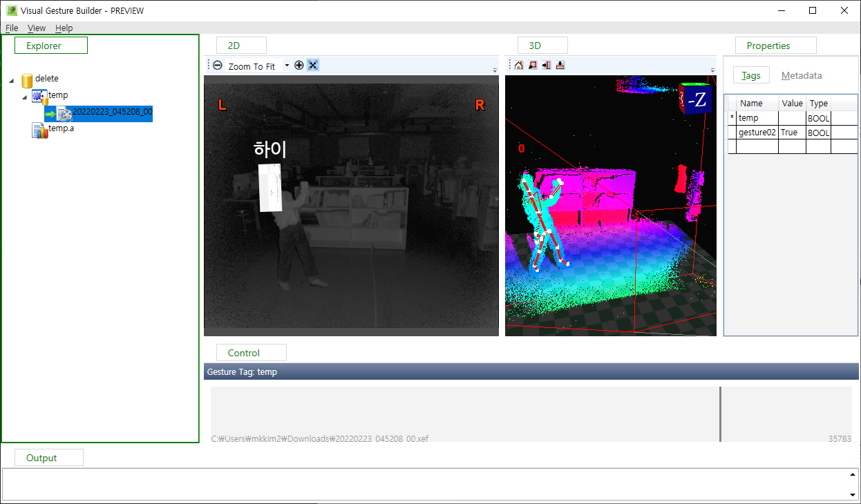Click the Explorer panel header

click(51, 46)
